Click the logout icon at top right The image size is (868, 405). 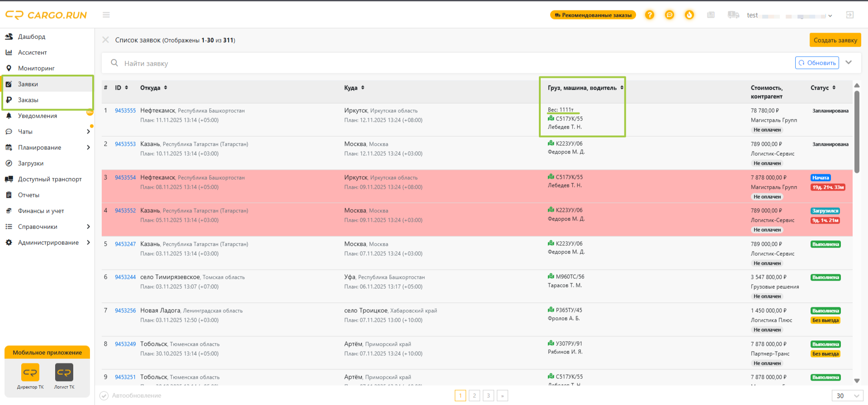pyautogui.click(x=850, y=15)
